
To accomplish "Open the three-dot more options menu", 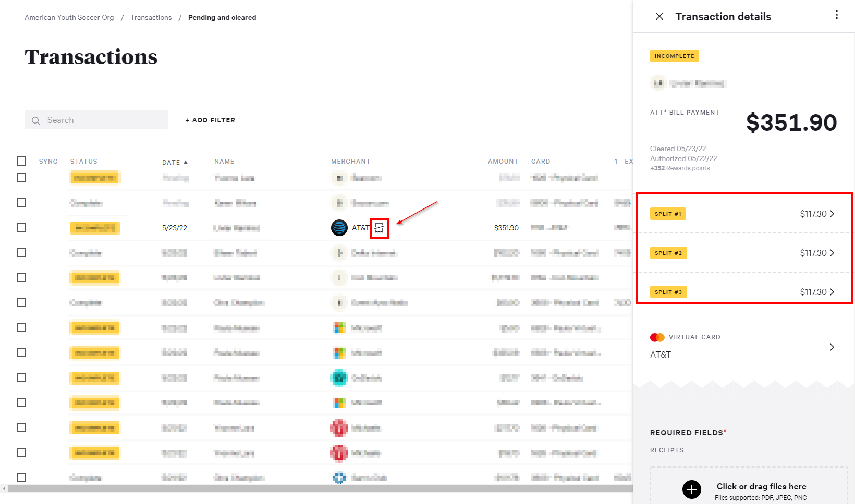I will pos(837,15).
